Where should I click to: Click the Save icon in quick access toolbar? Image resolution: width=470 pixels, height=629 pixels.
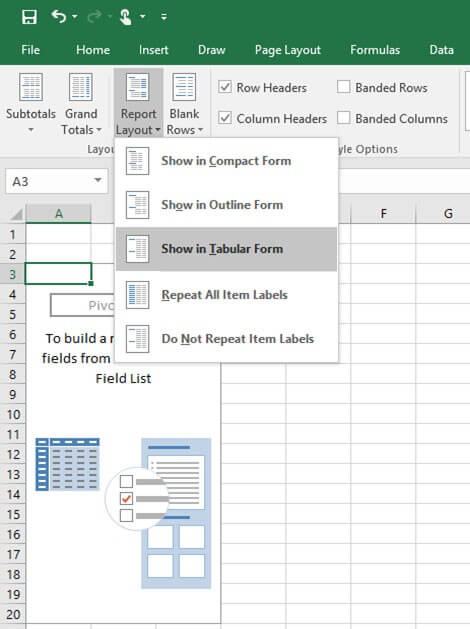(x=29, y=17)
